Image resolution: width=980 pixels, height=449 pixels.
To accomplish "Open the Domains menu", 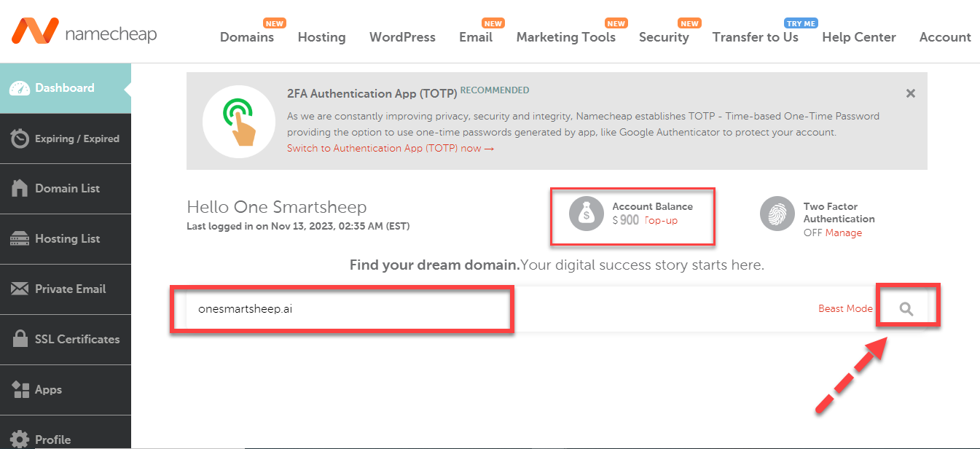I will click(247, 37).
